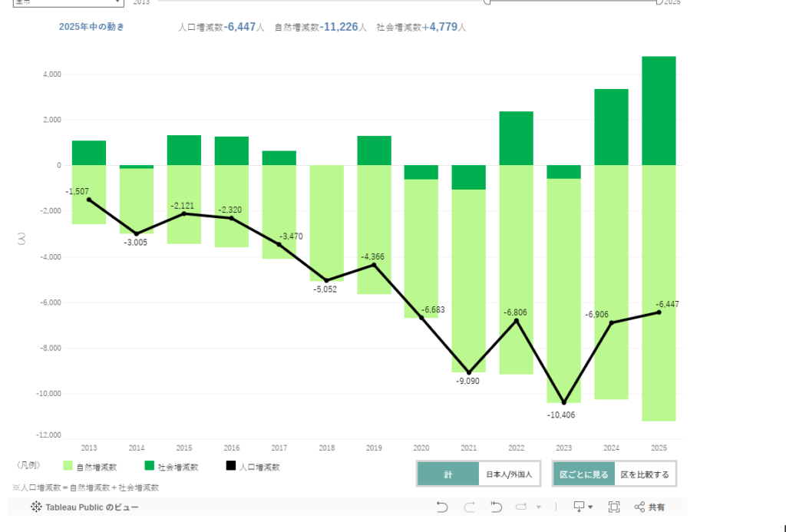Viewport: 786px width, 532px height.
Task: Open the area selection dropdown at top
Action: pyautogui.click(x=67, y=2)
